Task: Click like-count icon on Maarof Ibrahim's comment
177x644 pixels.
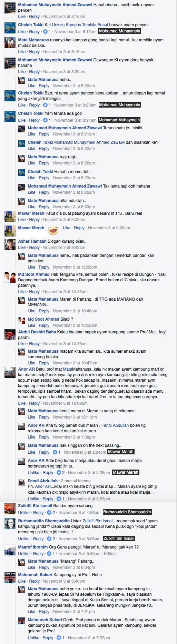Action: (49, 554)
